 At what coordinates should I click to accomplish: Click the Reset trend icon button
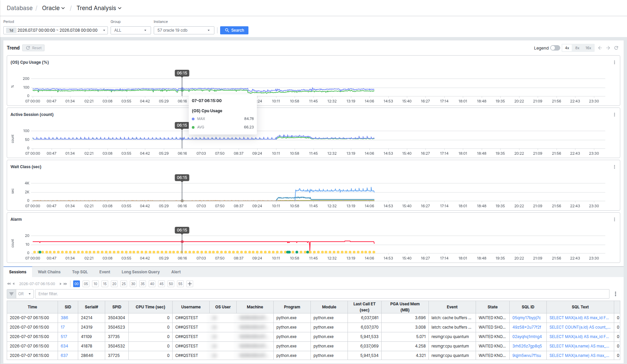pos(33,48)
